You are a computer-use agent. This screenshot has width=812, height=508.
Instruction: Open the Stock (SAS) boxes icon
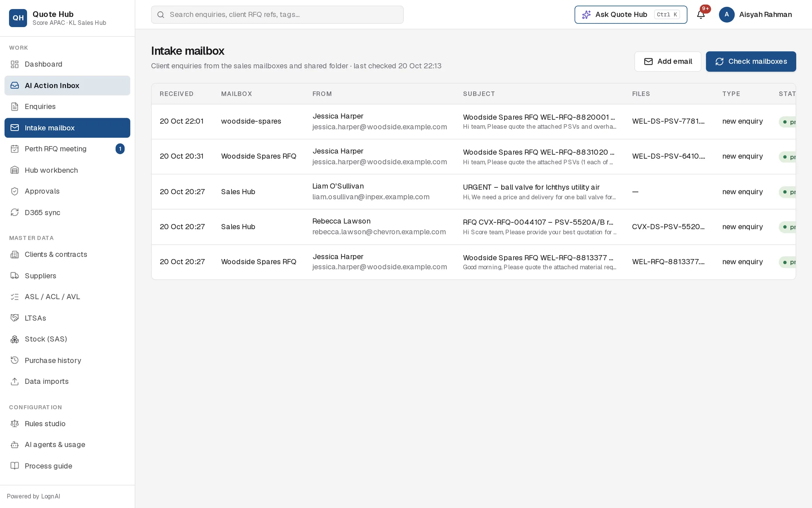15,339
